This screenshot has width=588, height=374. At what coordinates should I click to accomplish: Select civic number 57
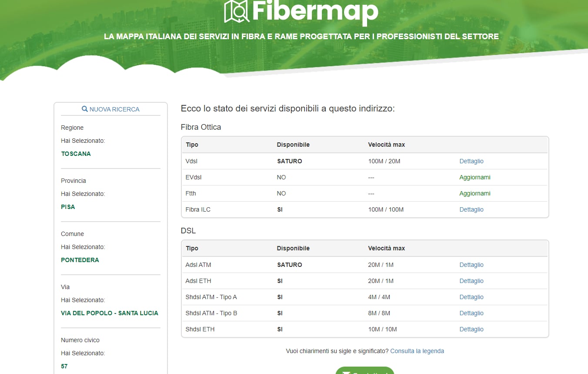point(64,366)
